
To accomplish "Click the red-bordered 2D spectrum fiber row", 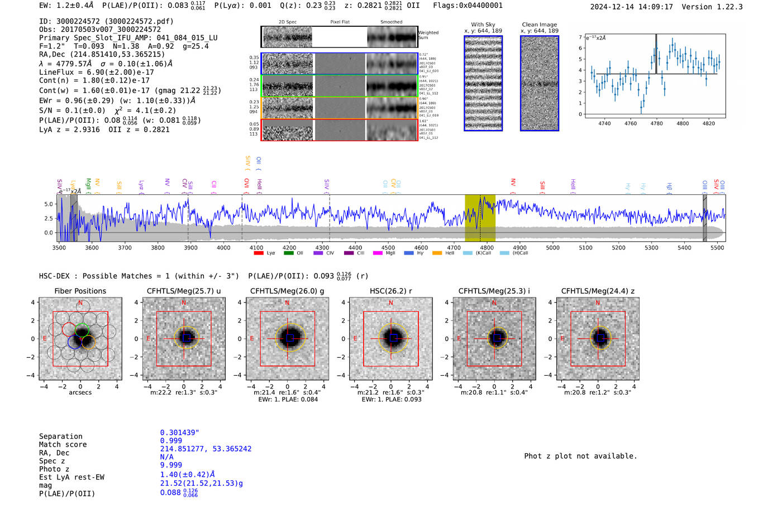I will pyautogui.click(x=340, y=130).
